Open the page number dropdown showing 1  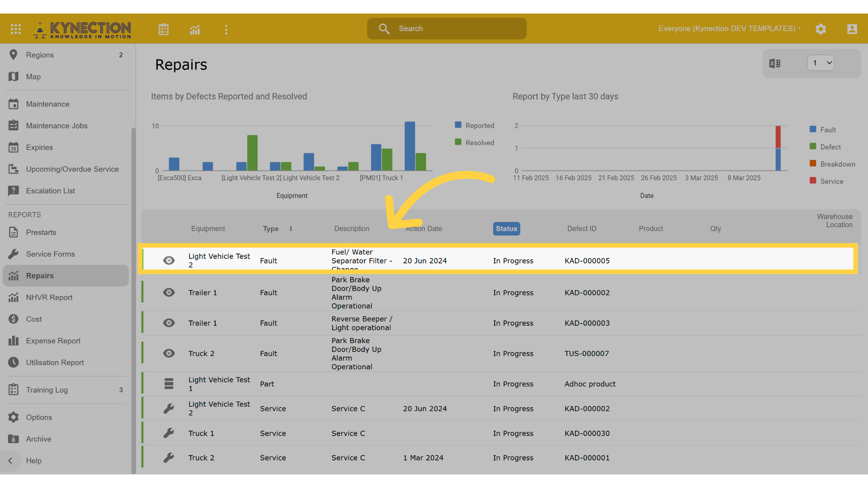point(821,63)
